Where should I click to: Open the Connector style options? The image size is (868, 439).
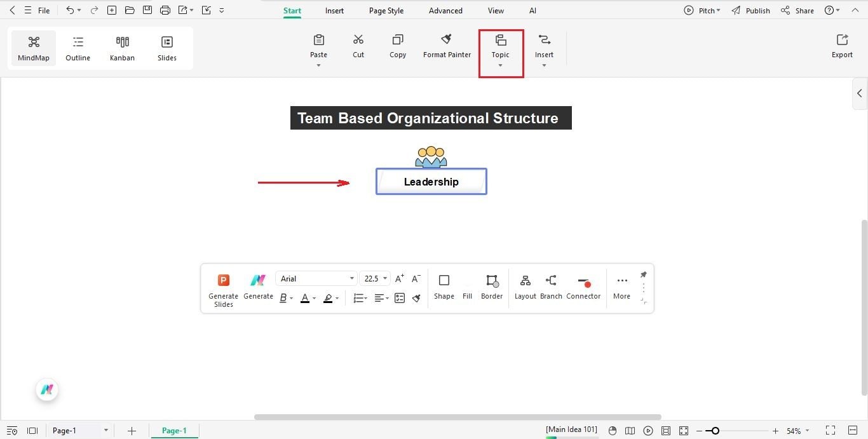coord(583,287)
